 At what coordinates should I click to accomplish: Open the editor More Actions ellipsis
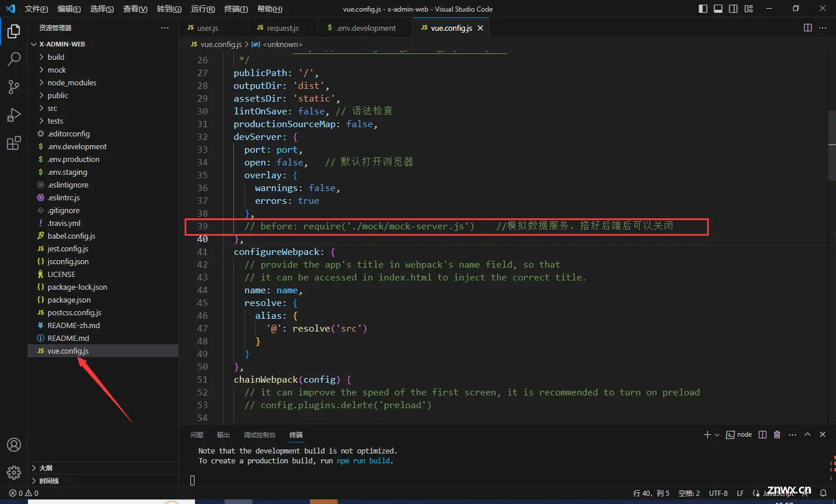(x=823, y=28)
